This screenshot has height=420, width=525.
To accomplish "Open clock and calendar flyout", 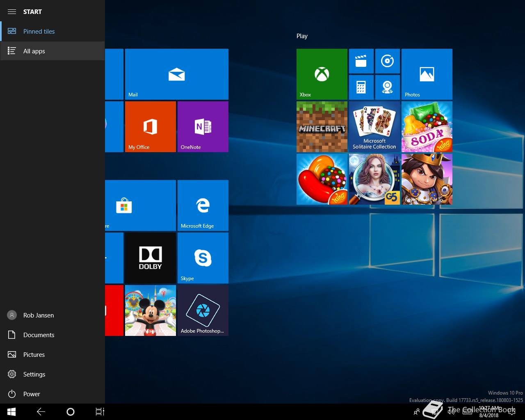I will [x=489, y=412].
